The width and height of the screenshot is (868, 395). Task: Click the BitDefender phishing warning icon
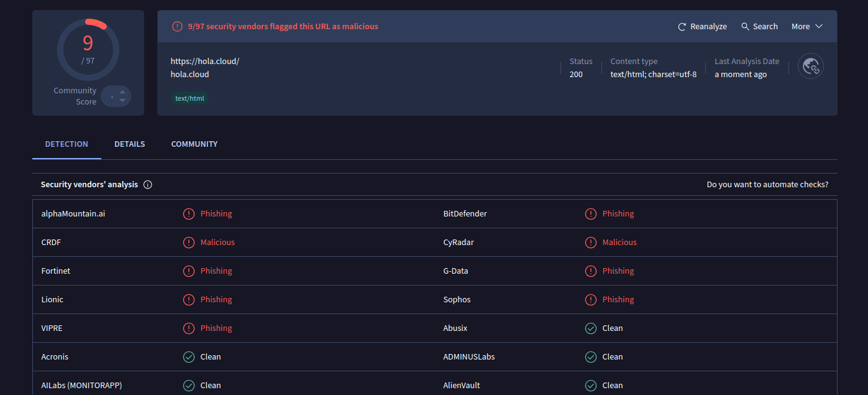click(x=591, y=214)
